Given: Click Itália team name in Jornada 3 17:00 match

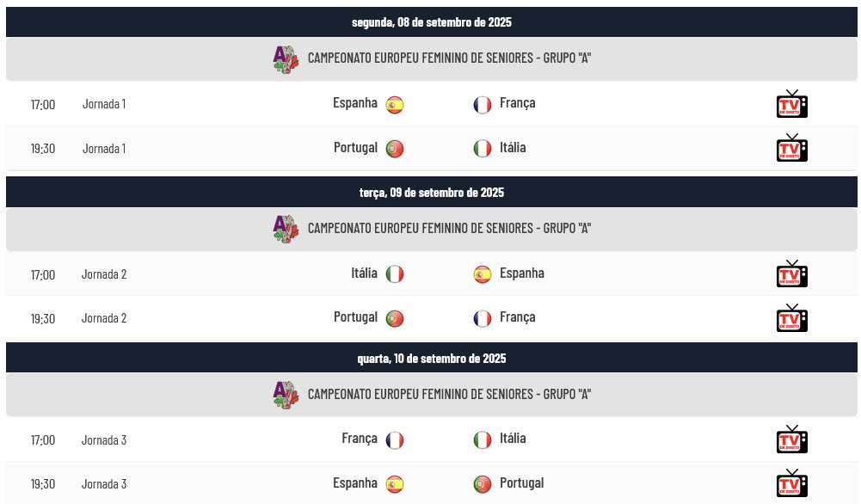Looking at the screenshot, I should tap(513, 439).
